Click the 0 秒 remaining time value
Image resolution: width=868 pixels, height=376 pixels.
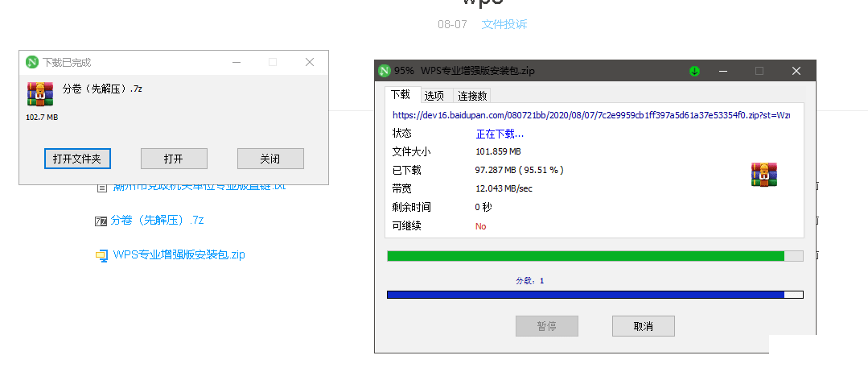pos(483,207)
